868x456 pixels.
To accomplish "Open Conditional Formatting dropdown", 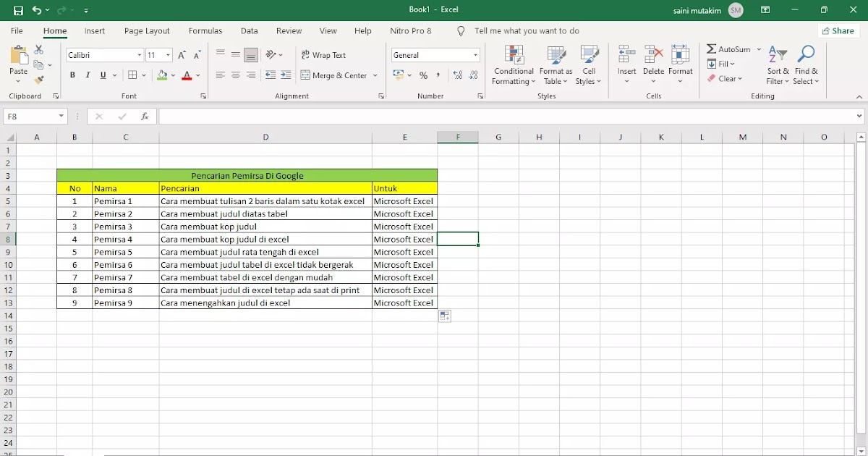I will tap(514, 65).
